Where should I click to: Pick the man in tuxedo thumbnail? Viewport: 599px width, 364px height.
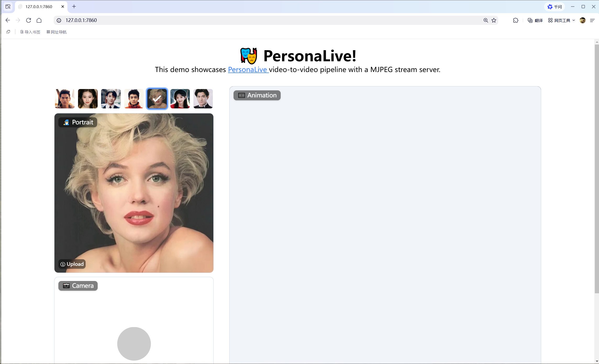click(x=203, y=99)
